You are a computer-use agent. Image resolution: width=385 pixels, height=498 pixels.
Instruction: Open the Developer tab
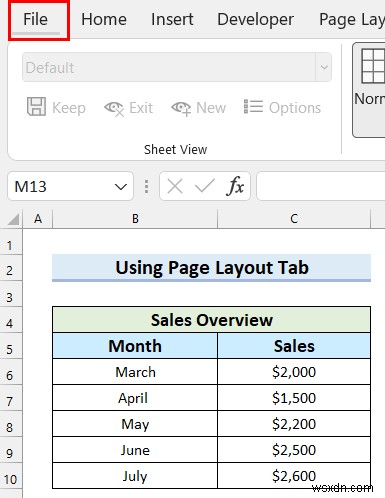[255, 19]
